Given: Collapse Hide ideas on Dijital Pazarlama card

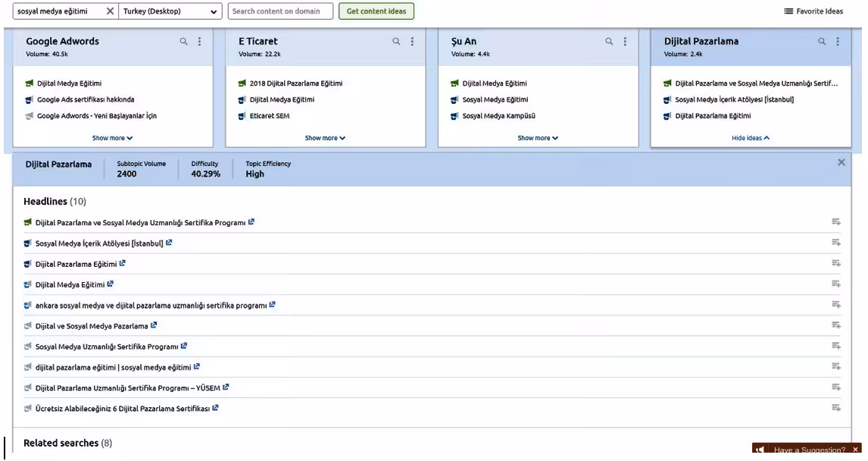Looking at the screenshot, I should click(x=750, y=138).
